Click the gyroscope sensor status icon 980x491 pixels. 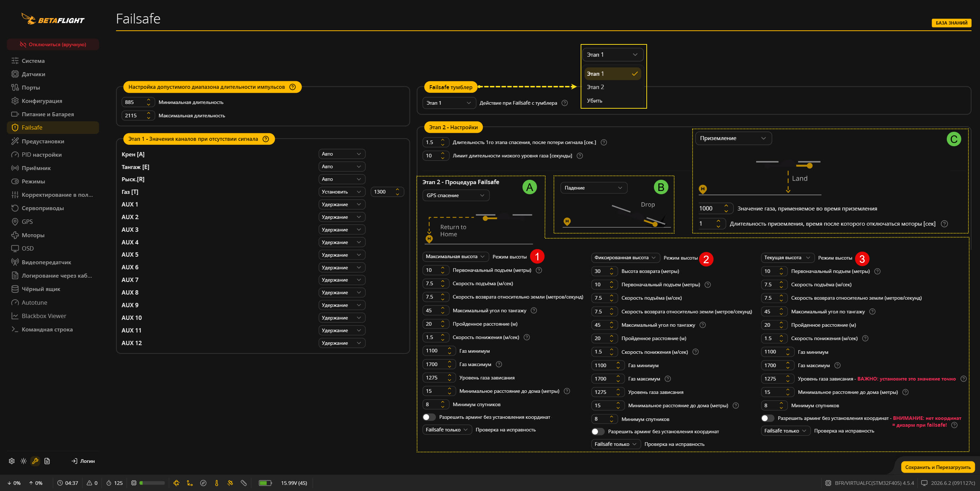coord(176,483)
